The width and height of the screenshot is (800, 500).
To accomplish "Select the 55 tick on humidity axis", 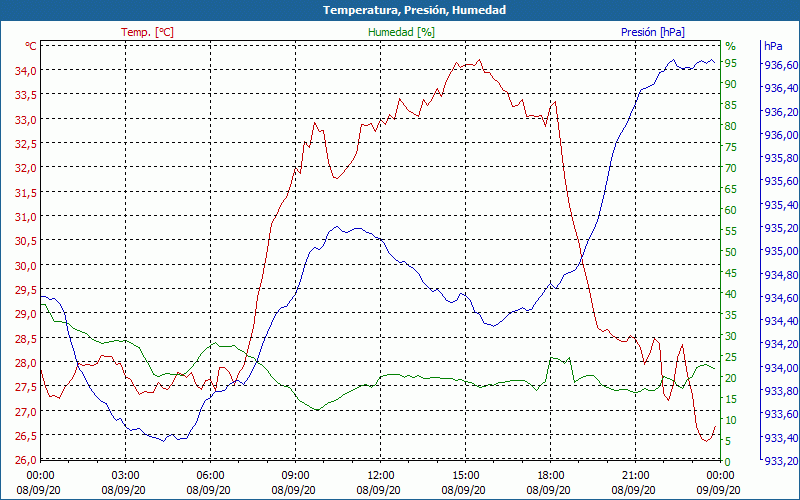I will [x=731, y=231].
